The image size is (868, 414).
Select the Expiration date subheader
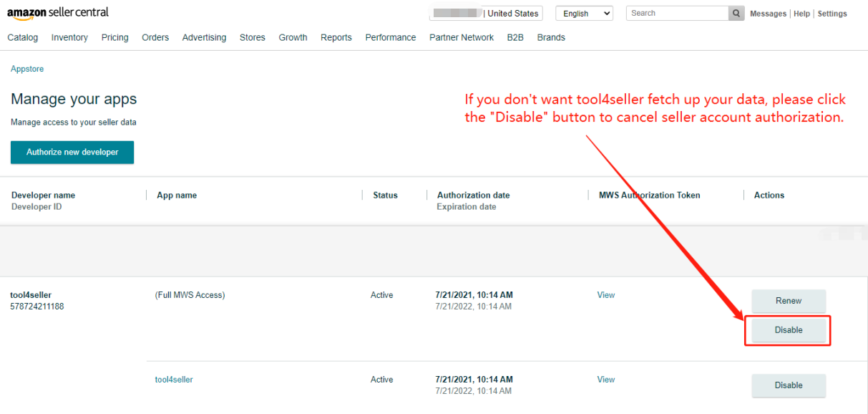click(x=467, y=206)
